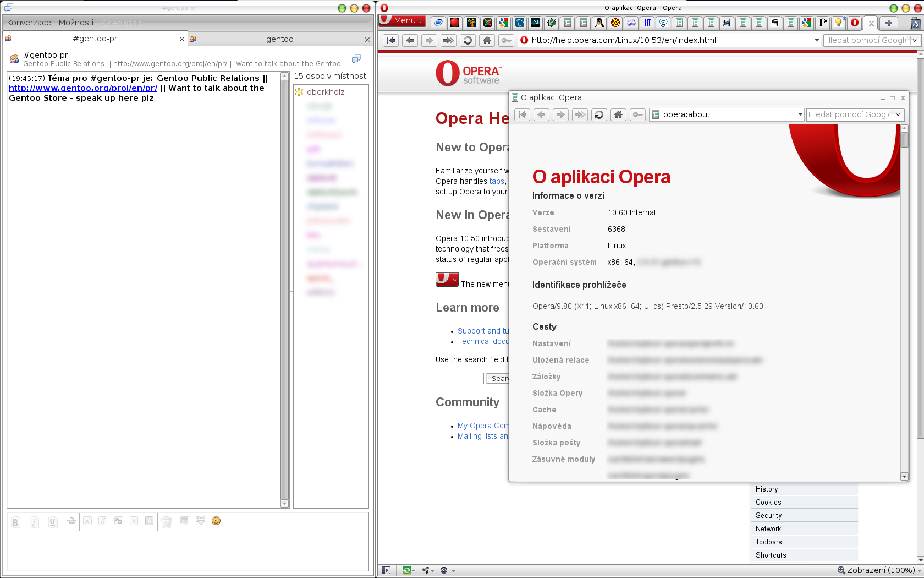Click the help.opera.com address field

click(x=670, y=40)
